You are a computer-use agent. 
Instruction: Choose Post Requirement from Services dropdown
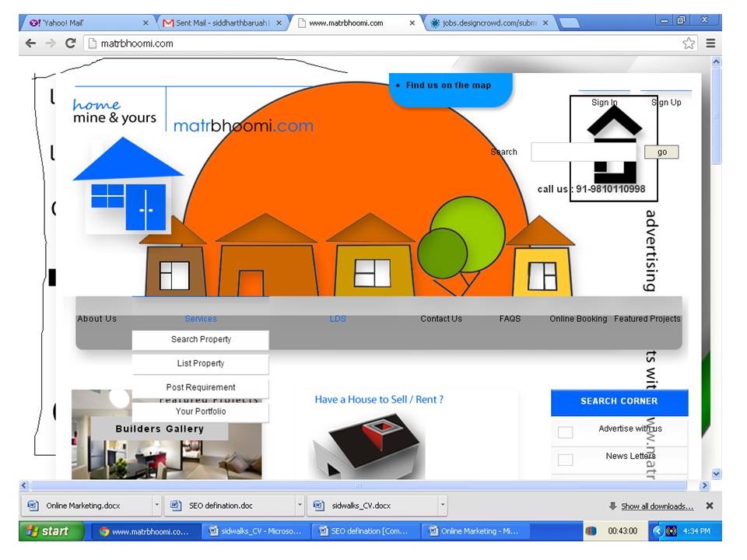(201, 387)
